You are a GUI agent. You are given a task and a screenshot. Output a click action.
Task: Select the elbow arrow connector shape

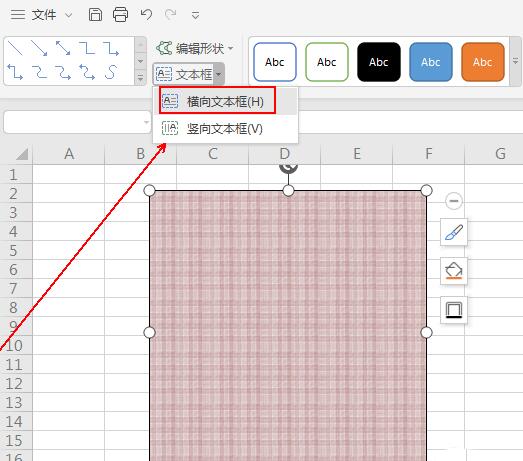pyautogui.click(x=111, y=48)
